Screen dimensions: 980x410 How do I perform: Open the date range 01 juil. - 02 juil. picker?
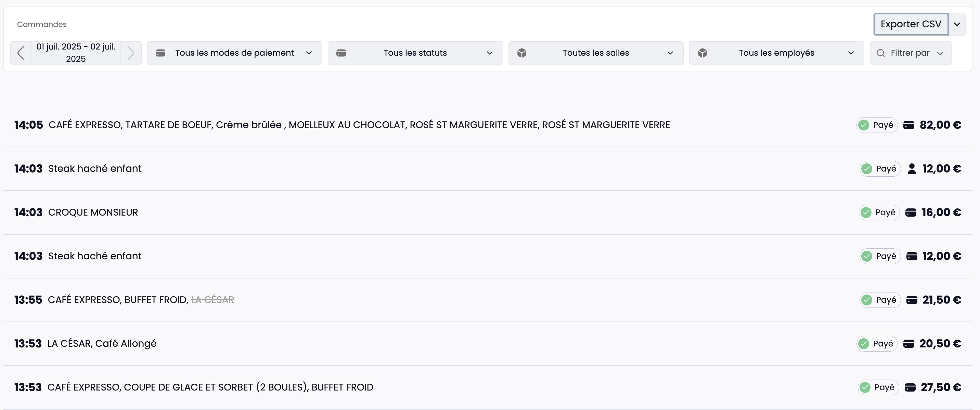coord(76,53)
